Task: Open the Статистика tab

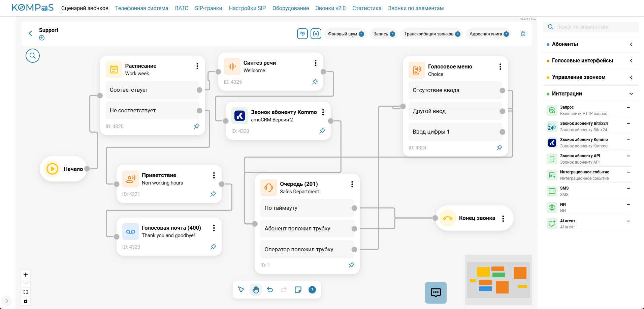Action: [x=367, y=8]
